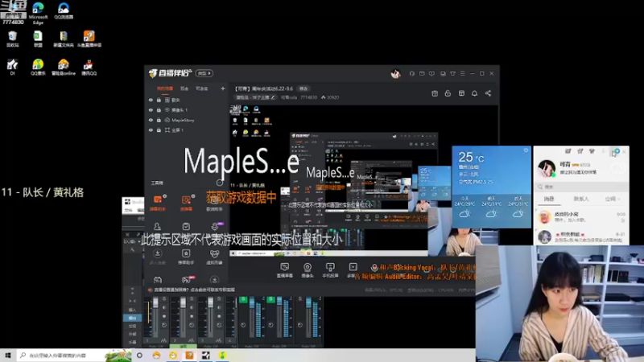The image size is (644, 362).
Task: Collapse the 工具箱 toolbox panel
Action: (x=220, y=183)
